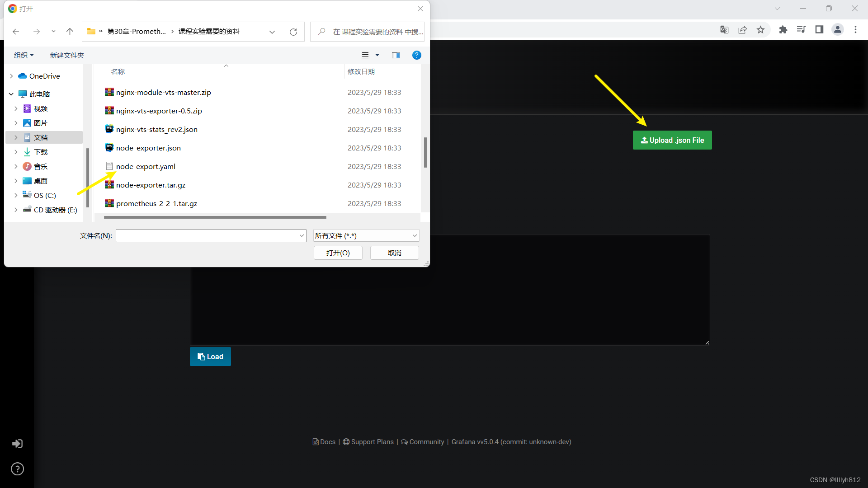This screenshot has height=488, width=868.
Task: Select node-exporter.tar.gz file
Action: (151, 185)
